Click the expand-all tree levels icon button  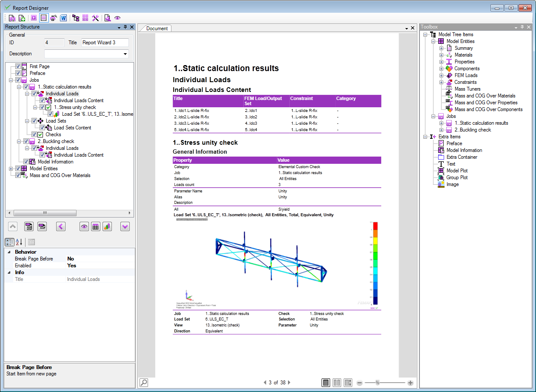[29, 226]
